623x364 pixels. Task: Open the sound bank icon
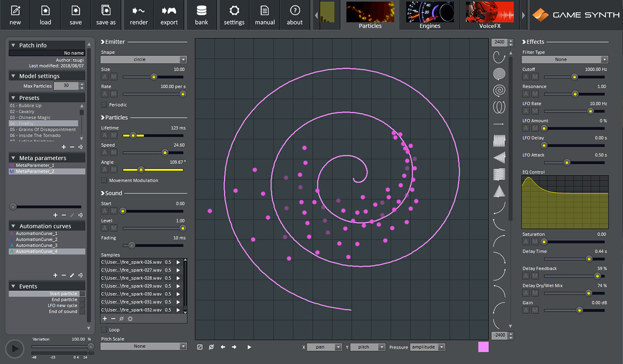click(202, 11)
